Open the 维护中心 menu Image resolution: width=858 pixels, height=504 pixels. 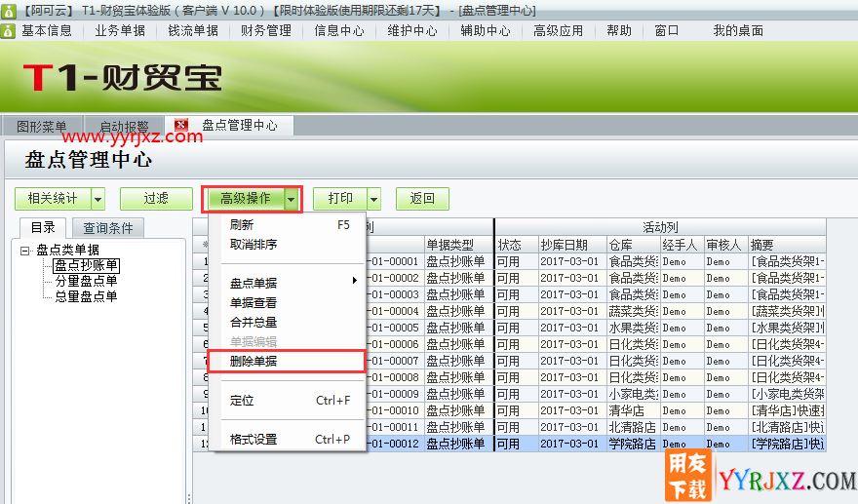pos(412,30)
